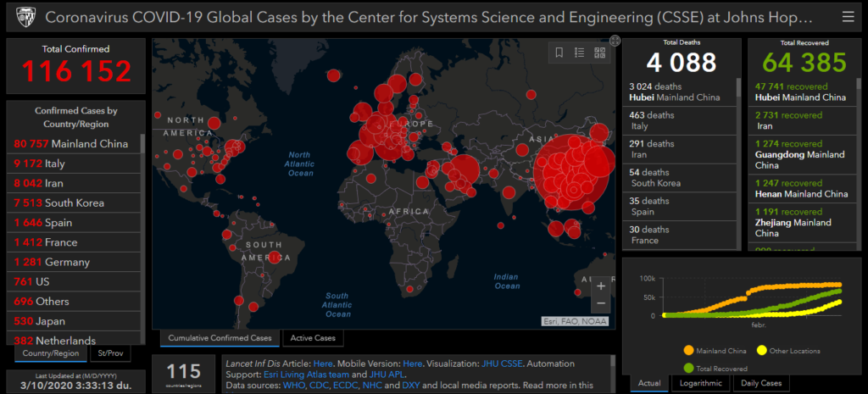
Task: Open the ECDC data source link
Action: pyautogui.click(x=346, y=385)
